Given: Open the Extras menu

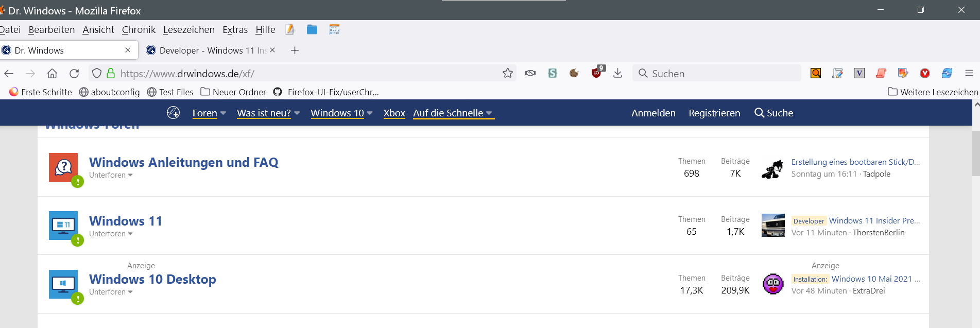Looking at the screenshot, I should (x=235, y=29).
